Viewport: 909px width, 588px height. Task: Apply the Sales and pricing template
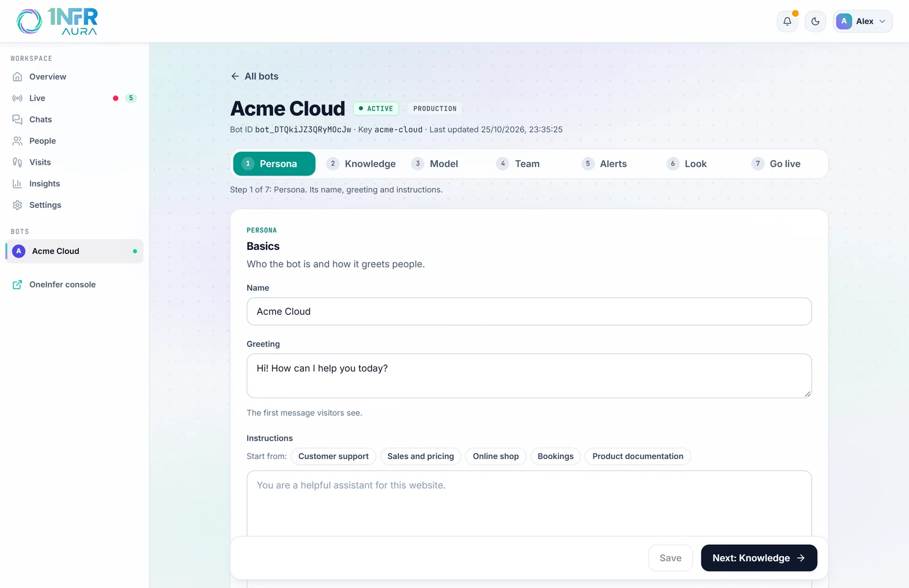(x=420, y=456)
